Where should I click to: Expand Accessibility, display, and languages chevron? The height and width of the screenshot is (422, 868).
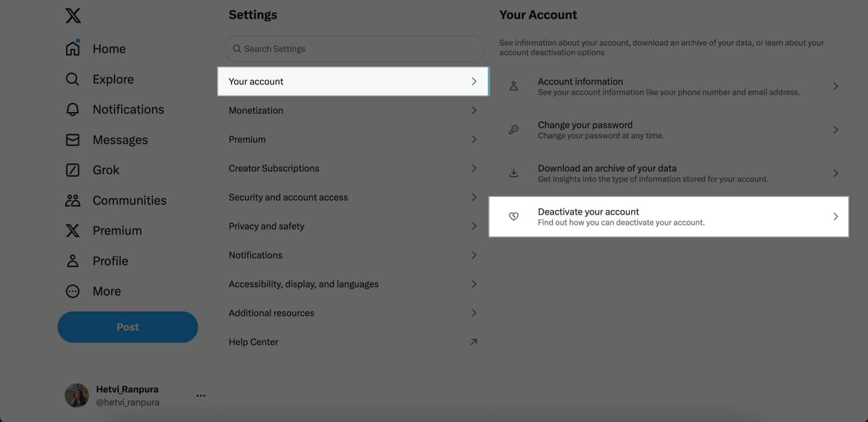[x=474, y=284]
